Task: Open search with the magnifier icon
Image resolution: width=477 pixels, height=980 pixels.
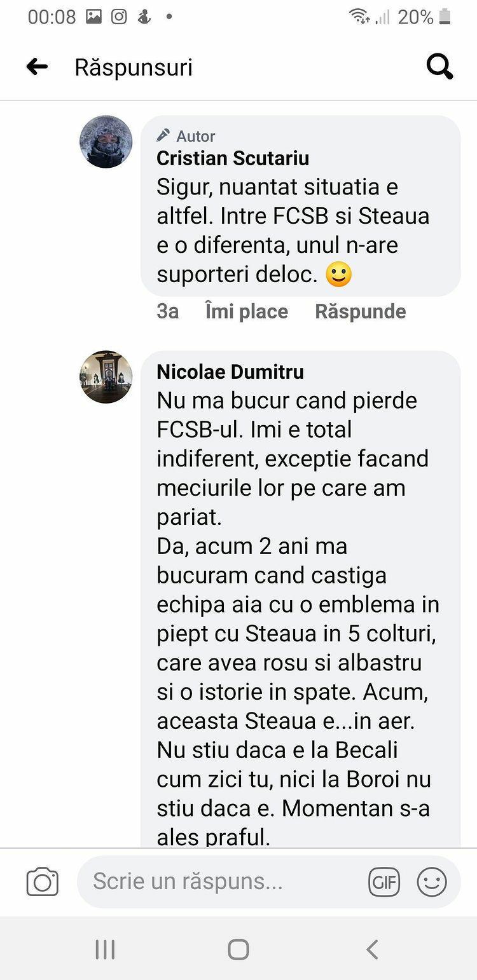Action: (x=439, y=66)
